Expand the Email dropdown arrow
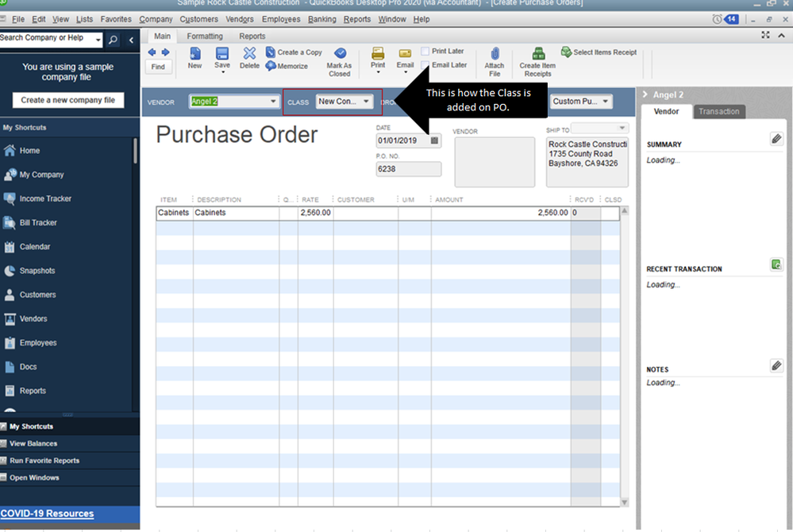The width and height of the screenshot is (793, 532). (405, 72)
